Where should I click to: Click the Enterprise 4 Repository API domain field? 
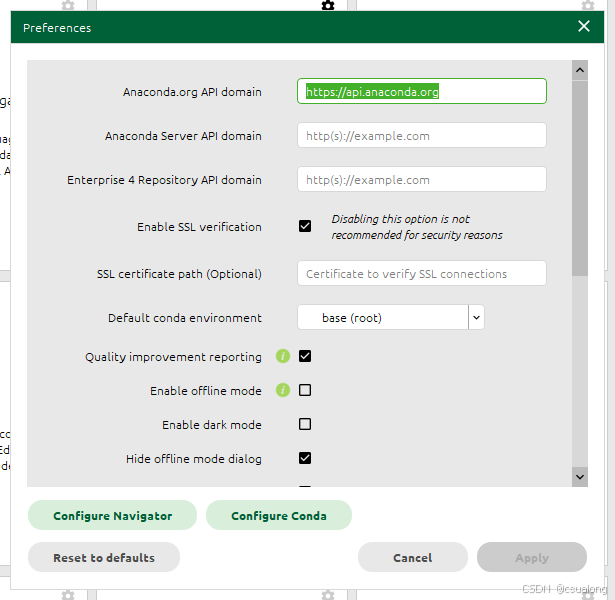click(422, 179)
